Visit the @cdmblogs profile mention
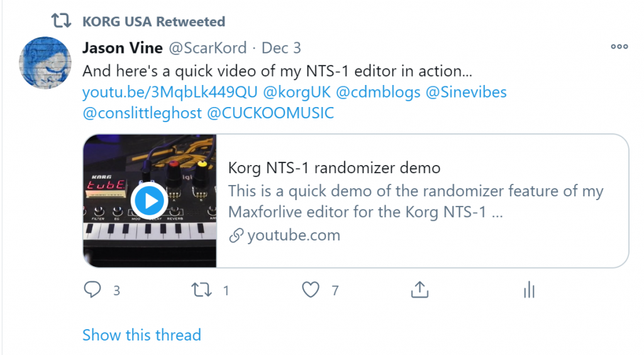 (x=378, y=93)
